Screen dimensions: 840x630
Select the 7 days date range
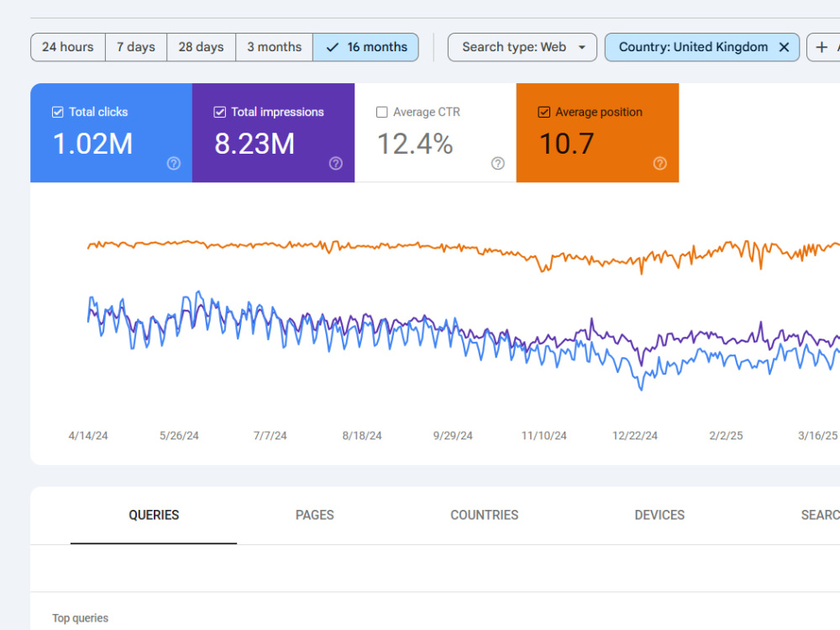136,47
